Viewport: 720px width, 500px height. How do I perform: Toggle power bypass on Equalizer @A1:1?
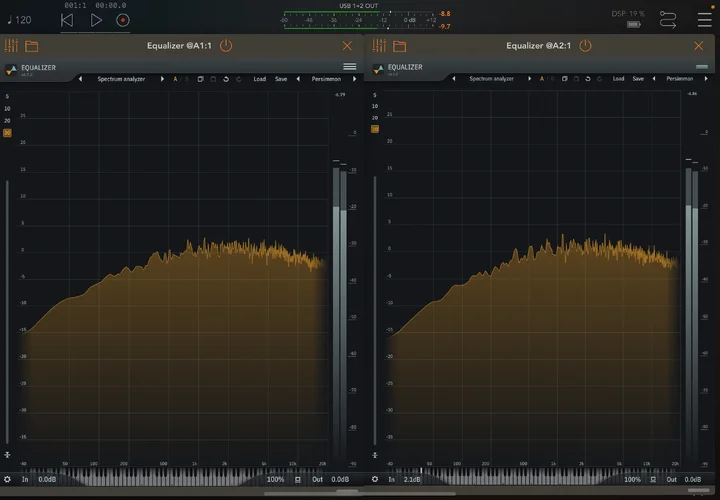point(225,46)
